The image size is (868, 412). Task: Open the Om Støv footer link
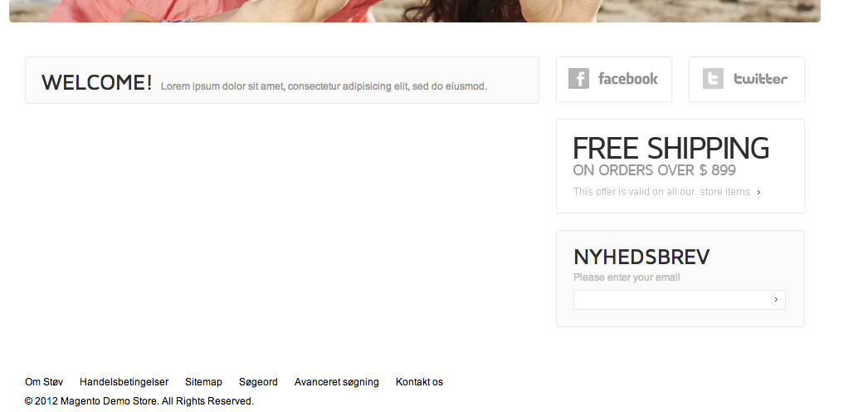pos(44,382)
